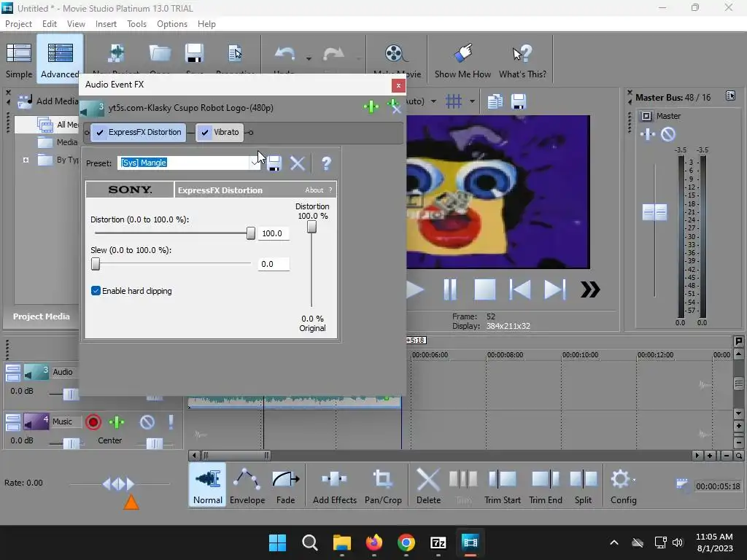Open Make Movie wizard
Viewport: 747px width, 560px height.
(x=396, y=59)
